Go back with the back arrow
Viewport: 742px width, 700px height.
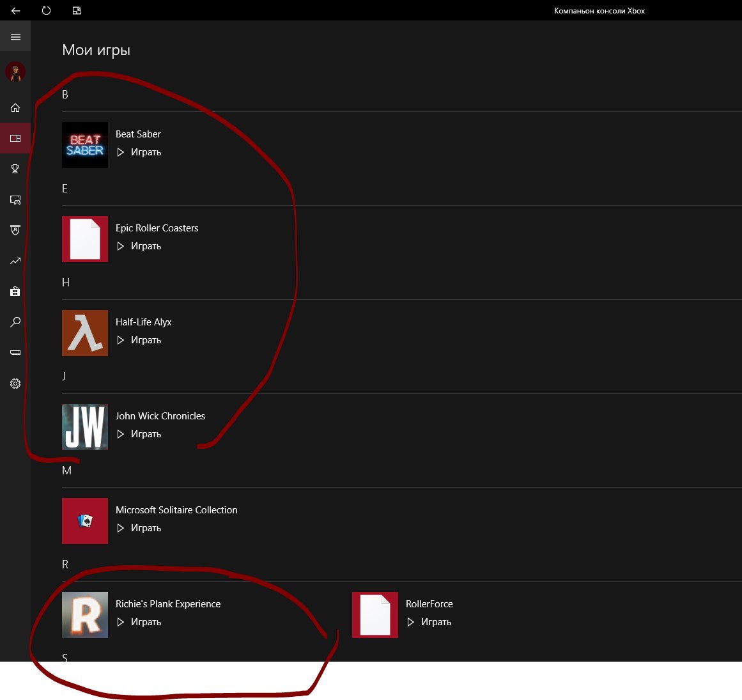pyautogui.click(x=15, y=10)
